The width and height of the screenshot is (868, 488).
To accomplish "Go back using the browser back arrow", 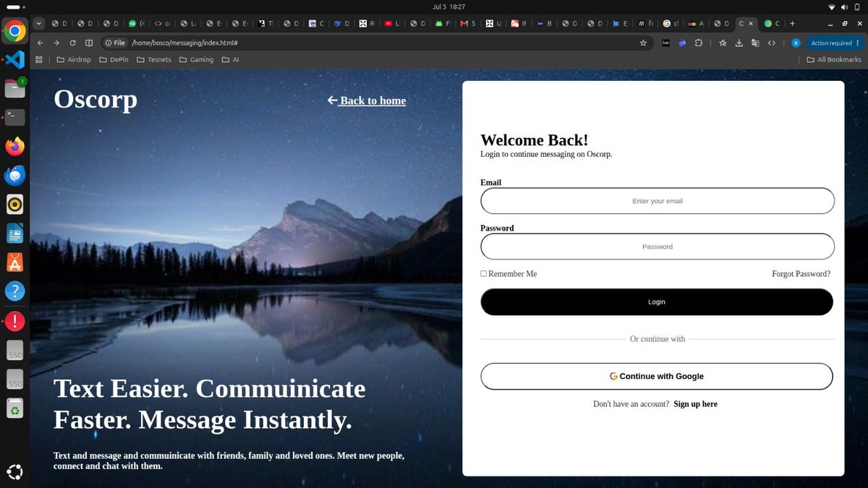I will [x=41, y=43].
